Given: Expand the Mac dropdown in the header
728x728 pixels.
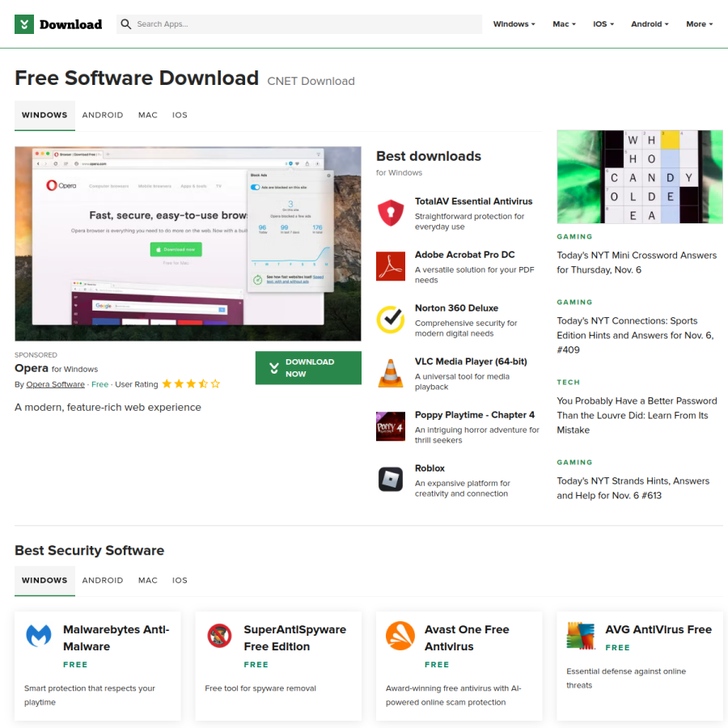Looking at the screenshot, I should click(564, 24).
